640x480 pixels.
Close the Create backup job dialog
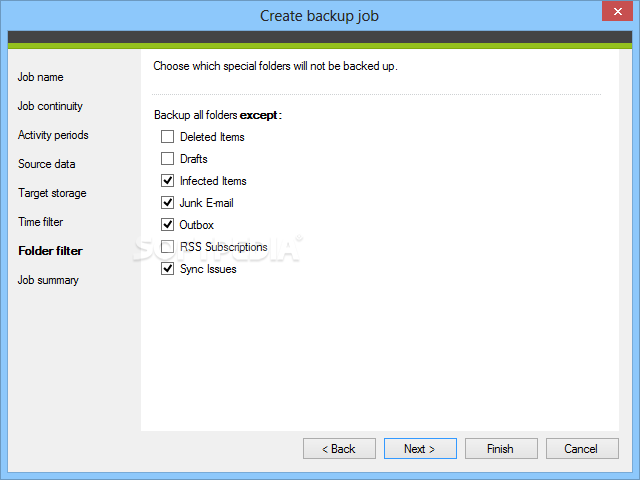click(616, 14)
